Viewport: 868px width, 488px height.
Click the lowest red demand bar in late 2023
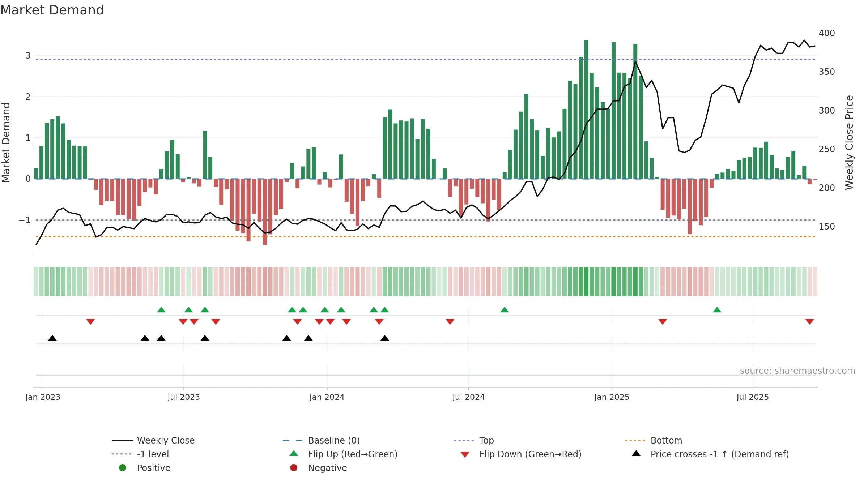[265, 212]
